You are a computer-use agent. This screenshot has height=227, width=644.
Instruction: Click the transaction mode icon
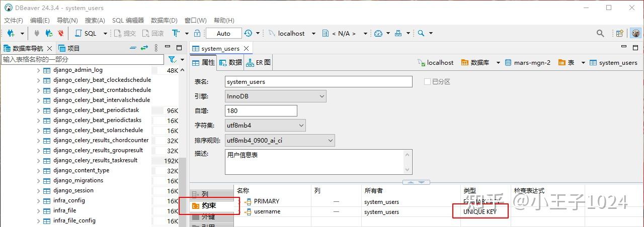coord(175,33)
